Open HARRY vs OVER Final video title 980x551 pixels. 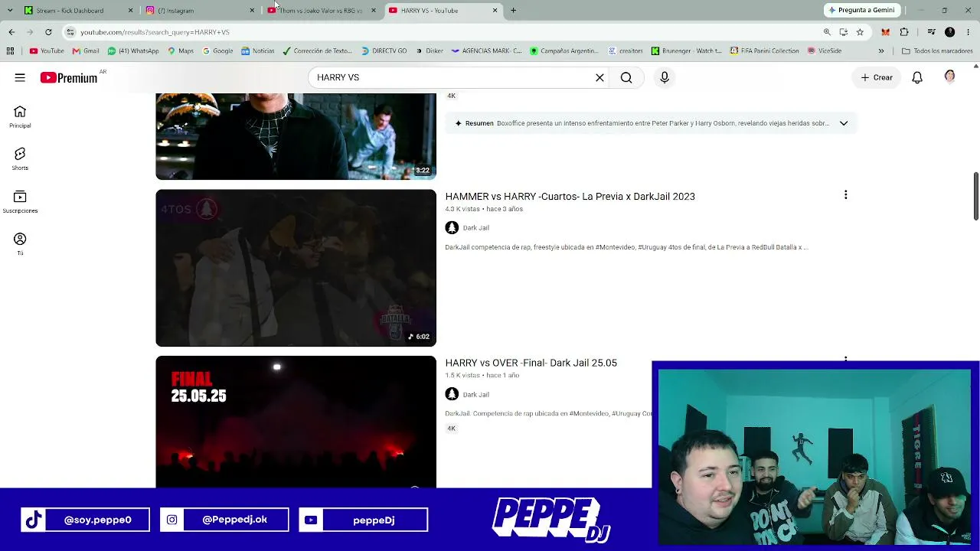coord(531,363)
